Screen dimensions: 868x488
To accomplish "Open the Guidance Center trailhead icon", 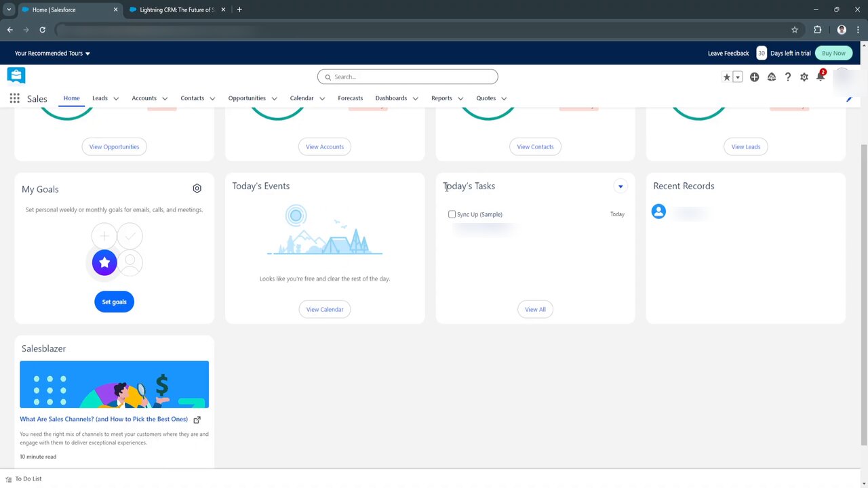I will [x=771, y=77].
